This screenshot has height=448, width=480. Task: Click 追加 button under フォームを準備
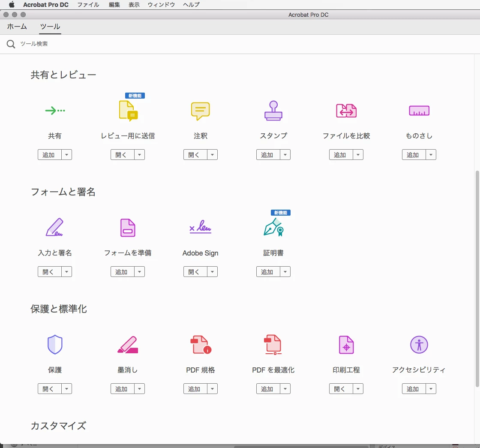123,272
